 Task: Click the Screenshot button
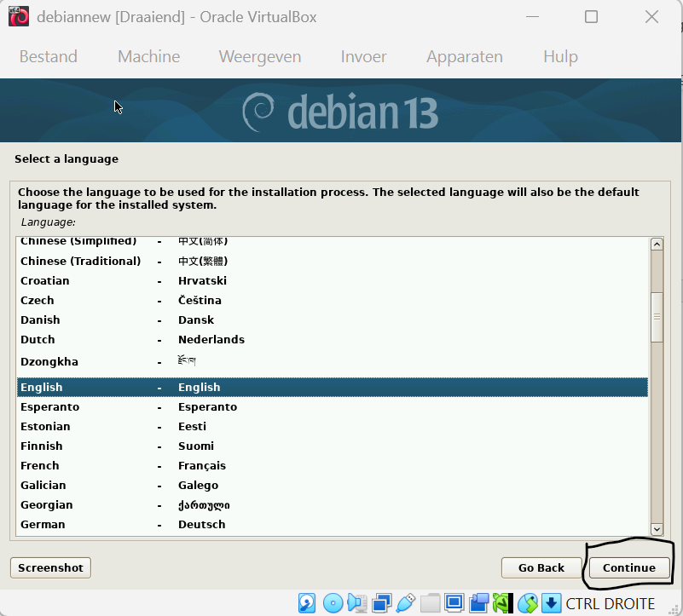point(50,567)
